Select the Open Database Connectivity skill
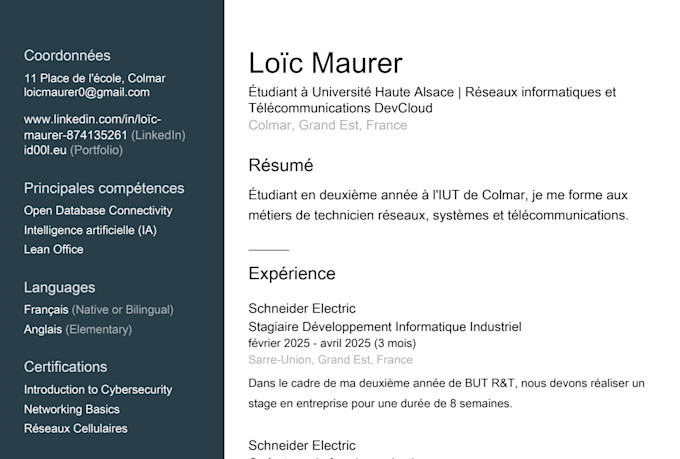Screen dimensions: 680x459 click(98, 210)
